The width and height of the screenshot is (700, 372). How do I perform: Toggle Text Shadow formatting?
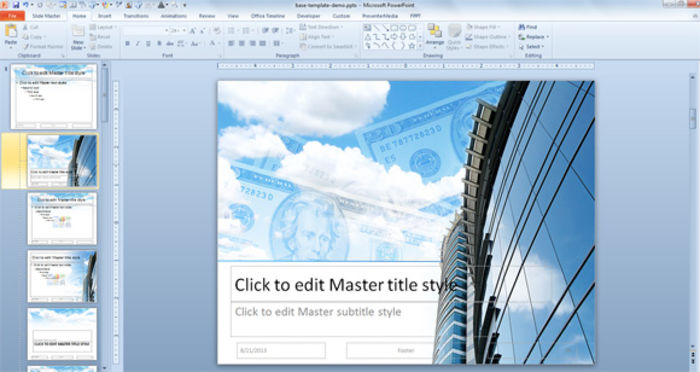coord(159,44)
